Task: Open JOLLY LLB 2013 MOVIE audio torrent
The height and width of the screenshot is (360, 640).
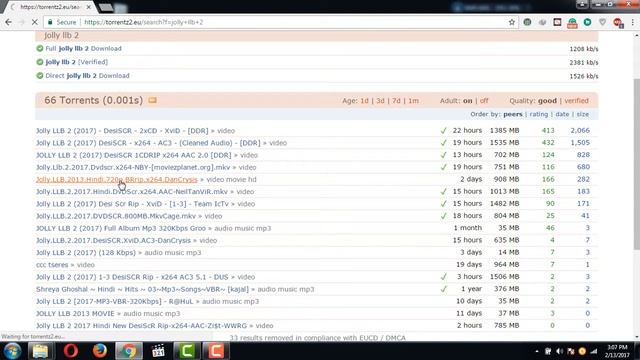Action: click(75, 314)
